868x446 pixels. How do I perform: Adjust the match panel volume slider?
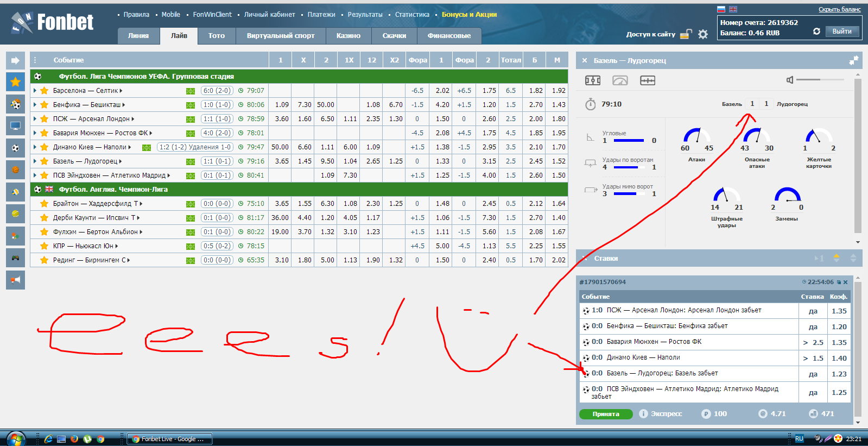click(x=820, y=80)
